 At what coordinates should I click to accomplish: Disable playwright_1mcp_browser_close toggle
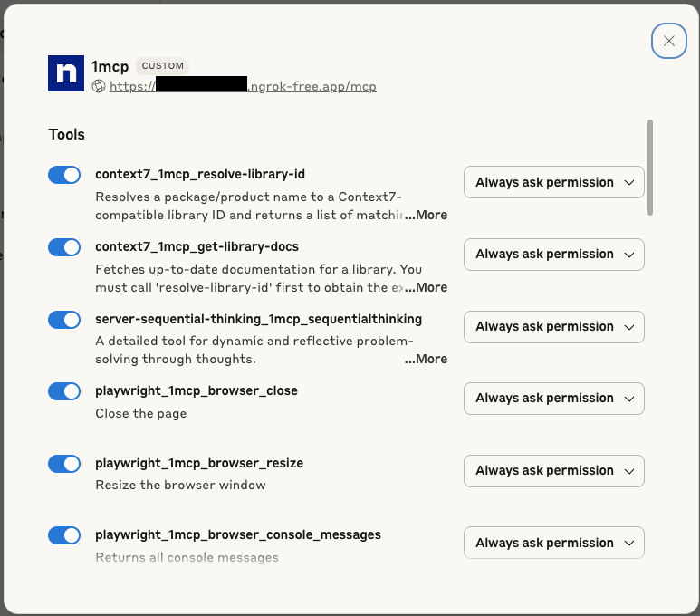pos(64,391)
